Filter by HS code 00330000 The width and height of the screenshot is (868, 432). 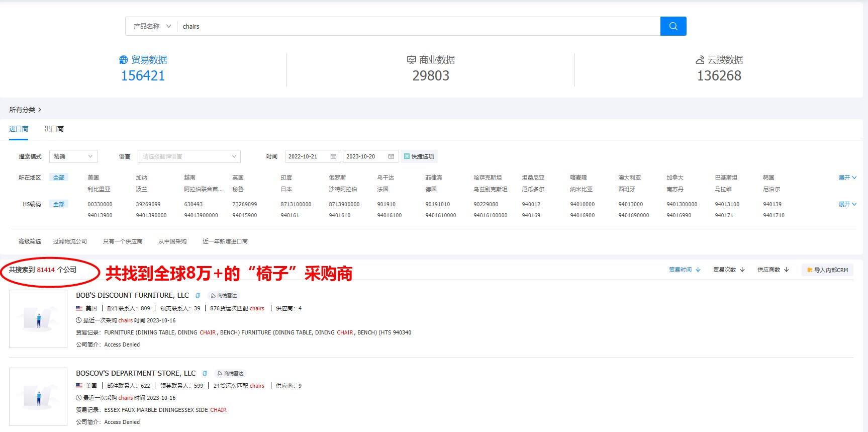(100, 204)
